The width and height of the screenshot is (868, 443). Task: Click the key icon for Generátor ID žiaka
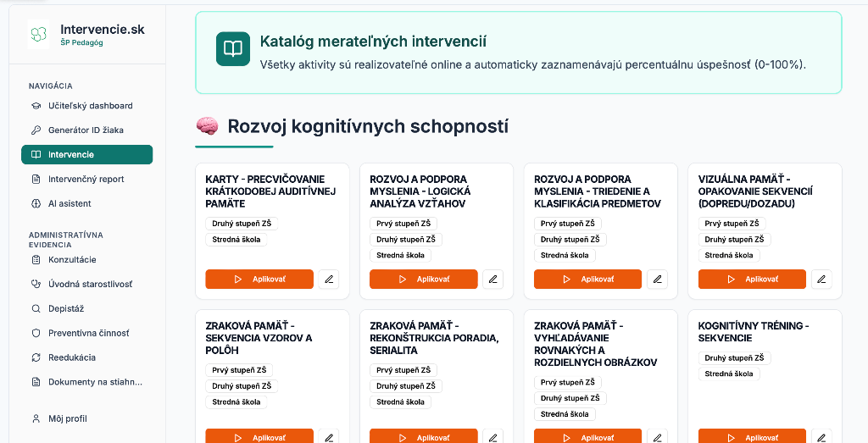[x=36, y=130]
